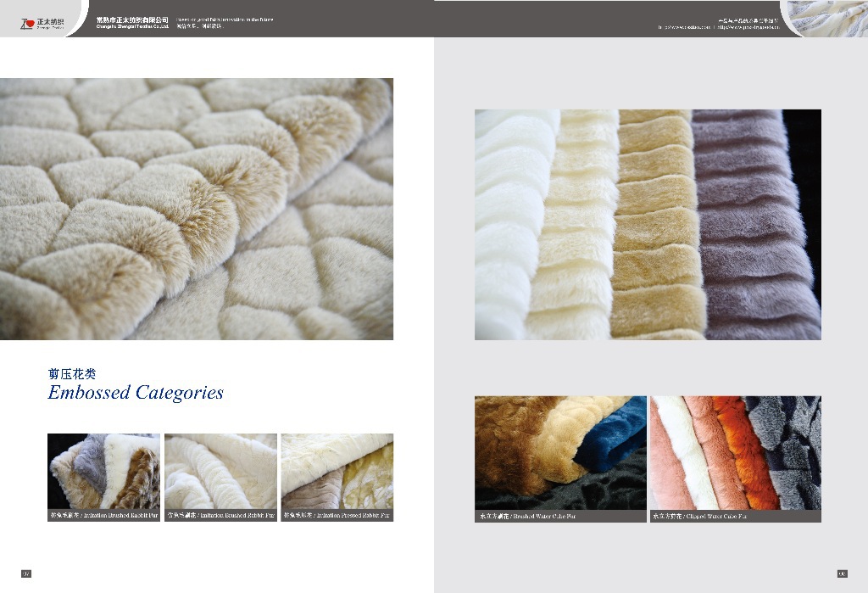Select the Clipped Water Cube Fur thumbnail
This screenshot has height=593, width=868.
(735, 452)
